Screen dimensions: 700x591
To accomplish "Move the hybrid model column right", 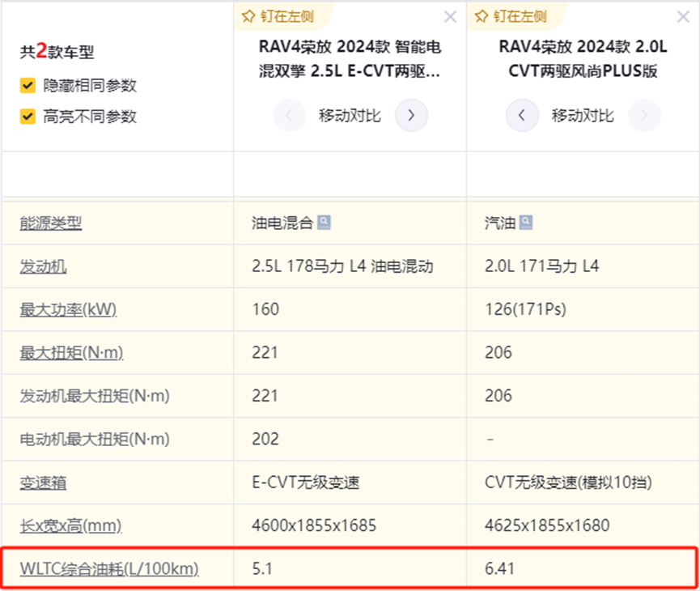I will point(411,115).
